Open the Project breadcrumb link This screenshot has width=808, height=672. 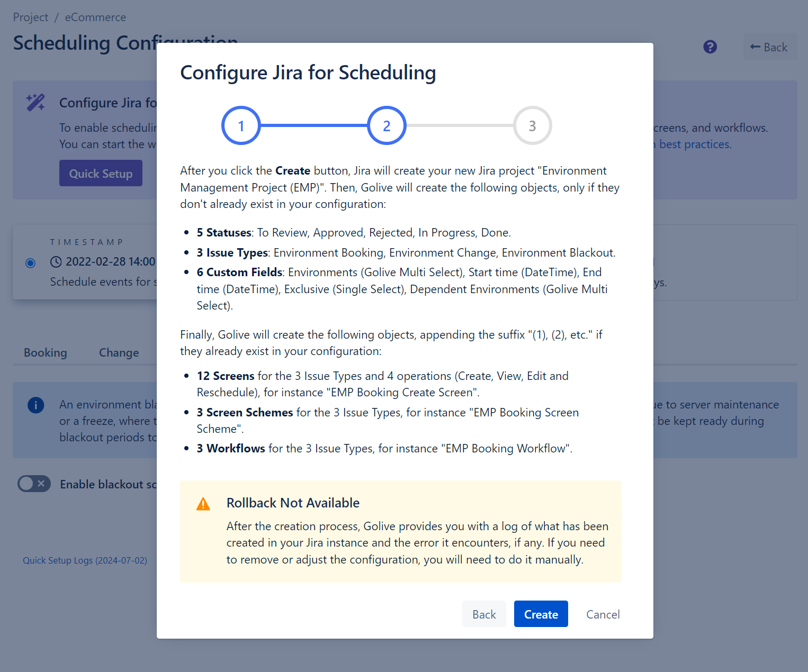30,17
